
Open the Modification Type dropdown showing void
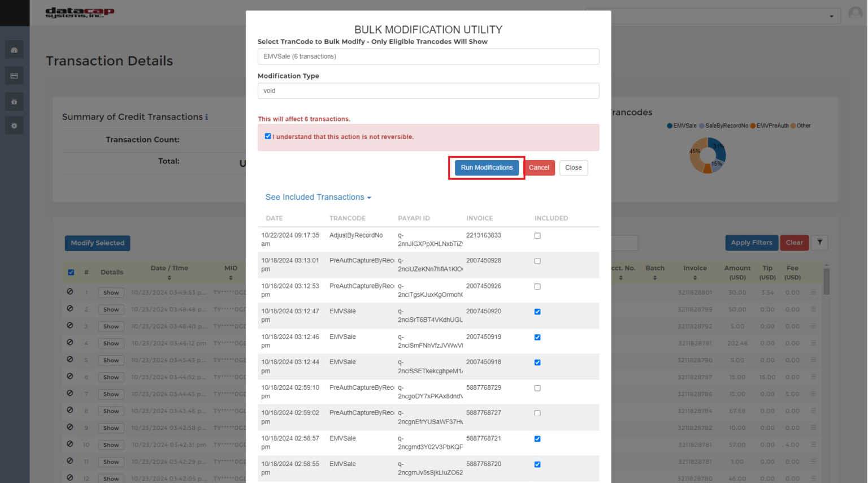pos(428,90)
